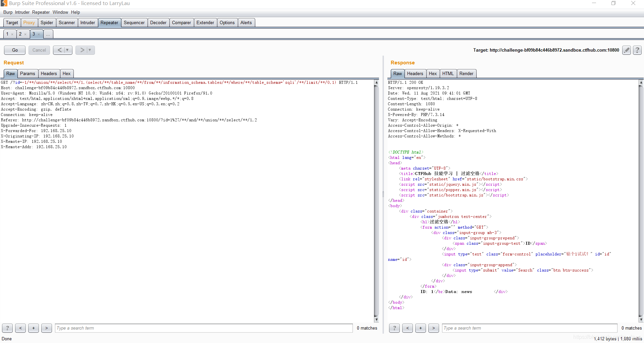Switch to the Comparer tool tab

point(181,23)
